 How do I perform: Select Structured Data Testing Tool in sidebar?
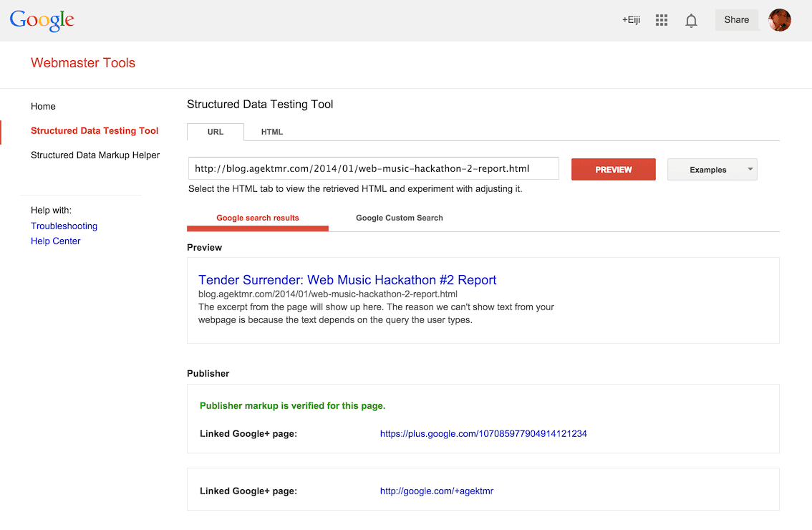click(95, 131)
